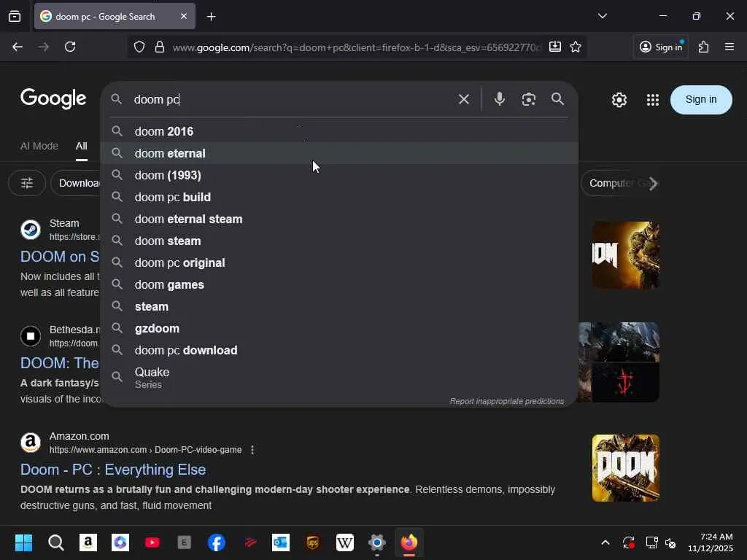Select doom pc download suggestion
This screenshot has height=560, width=747.
(x=340, y=351)
